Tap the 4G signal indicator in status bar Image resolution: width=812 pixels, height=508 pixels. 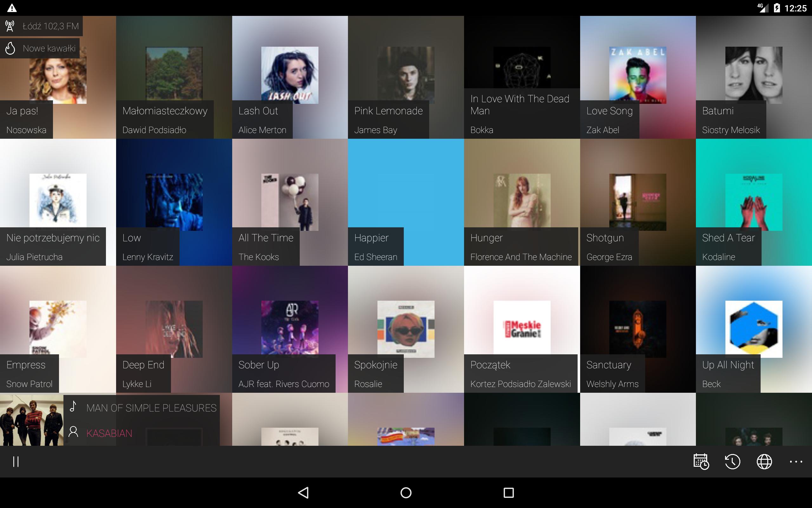pyautogui.click(x=763, y=8)
